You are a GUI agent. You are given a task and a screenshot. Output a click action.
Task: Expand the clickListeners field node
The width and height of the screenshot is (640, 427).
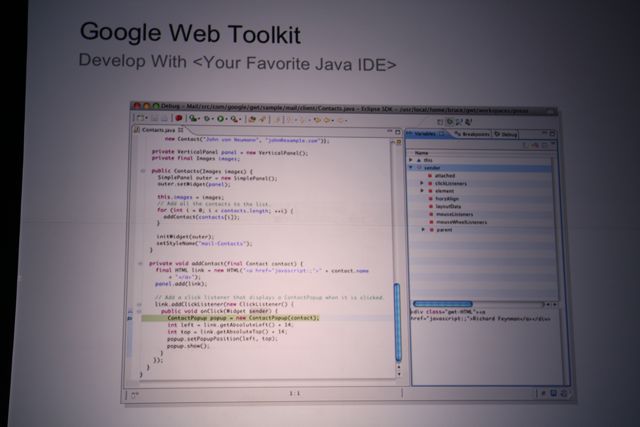point(422,183)
